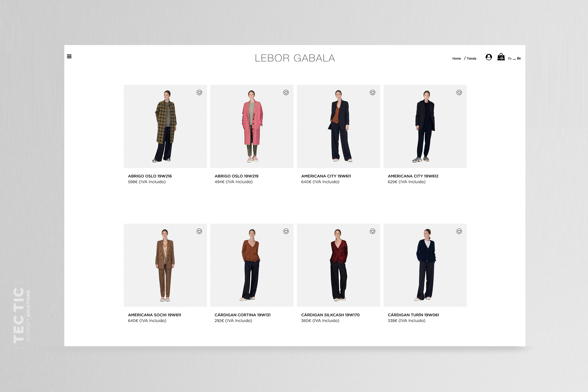Click the 598€ (IVA Incluido) price

pyautogui.click(x=147, y=182)
